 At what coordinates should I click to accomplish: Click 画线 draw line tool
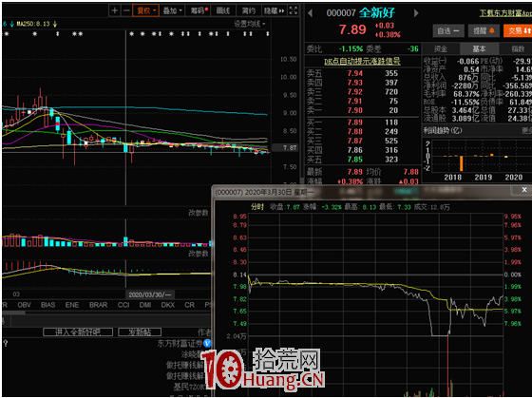pos(223,10)
